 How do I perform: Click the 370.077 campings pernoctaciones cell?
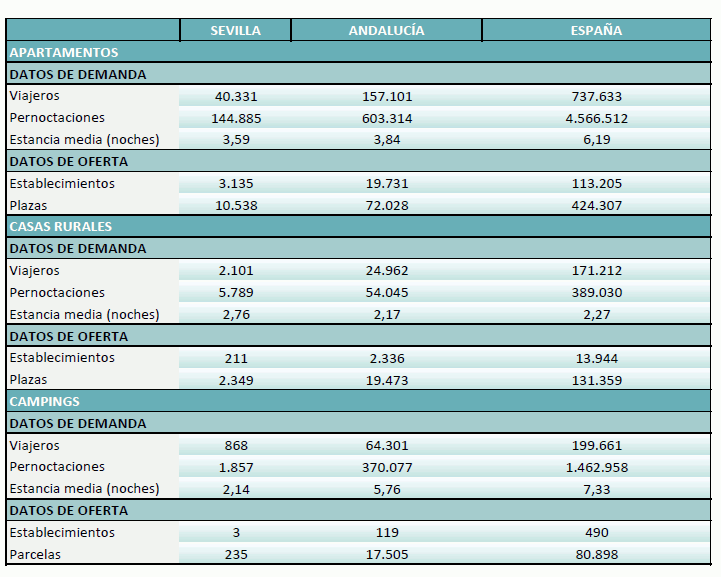tap(386, 467)
